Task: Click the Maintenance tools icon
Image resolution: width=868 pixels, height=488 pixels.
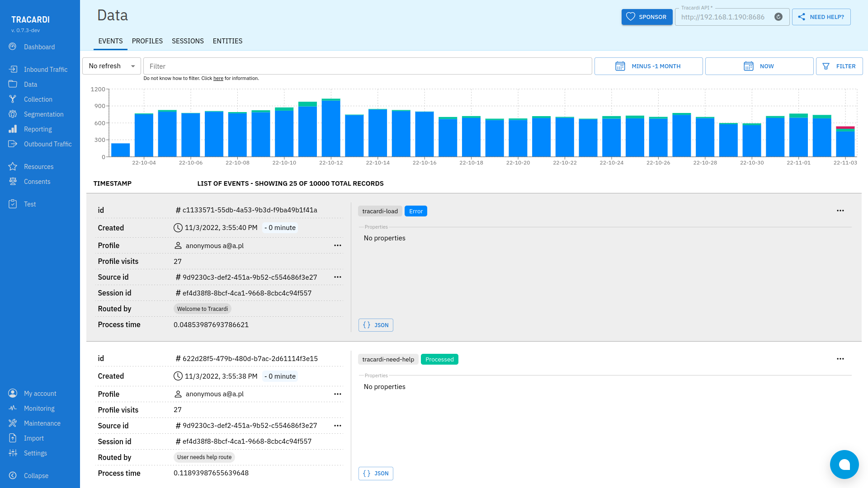Action: pyautogui.click(x=13, y=423)
